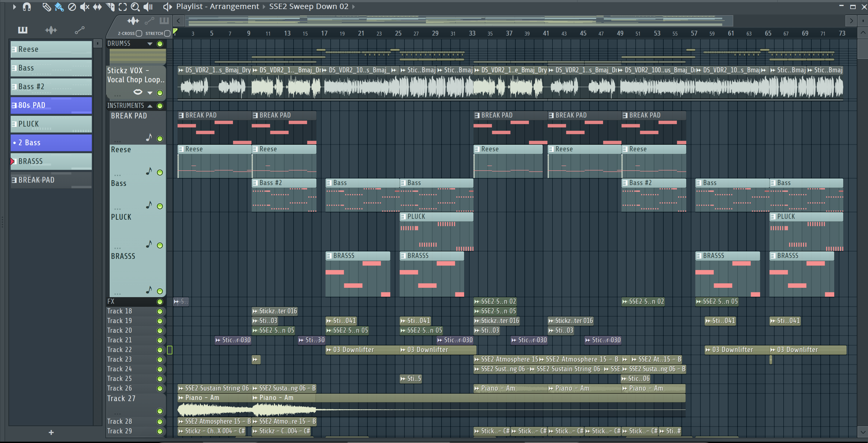This screenshot has width=868, height=443.
Task: Click the note icon on BRASSS track
Action: click(x=149, y=290)
